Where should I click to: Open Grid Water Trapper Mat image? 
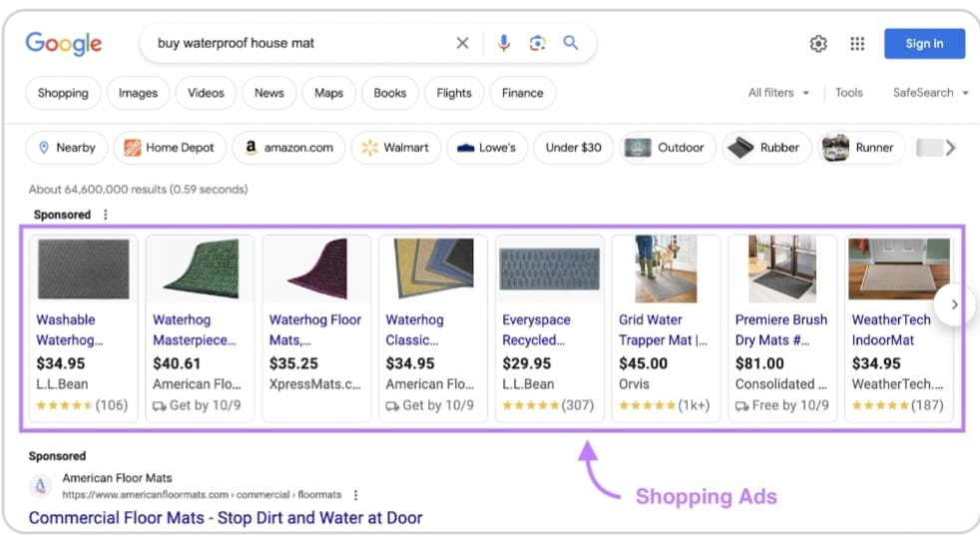coord(666,269)
